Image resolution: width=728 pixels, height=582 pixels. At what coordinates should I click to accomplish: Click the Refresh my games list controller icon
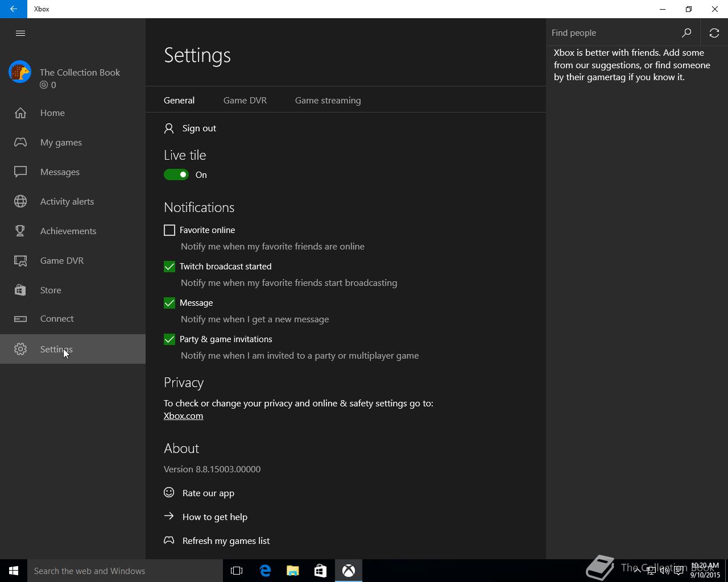coord(169,540)
